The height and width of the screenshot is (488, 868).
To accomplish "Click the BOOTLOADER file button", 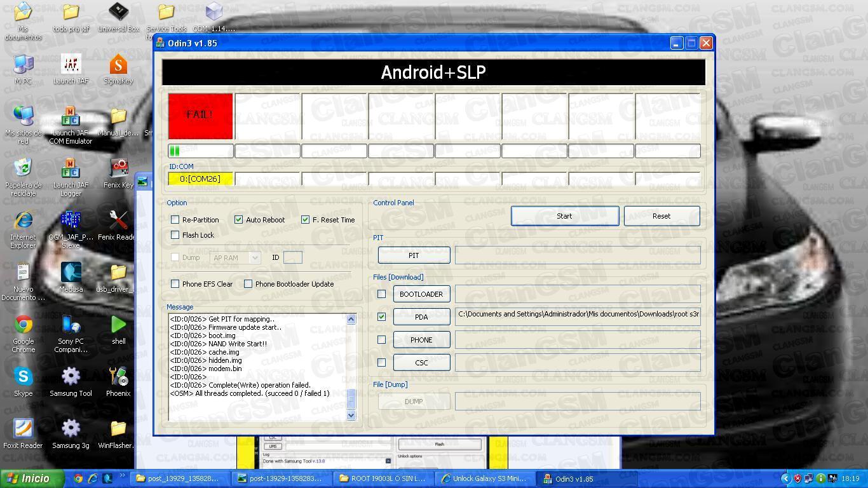I will coord(421,294).
